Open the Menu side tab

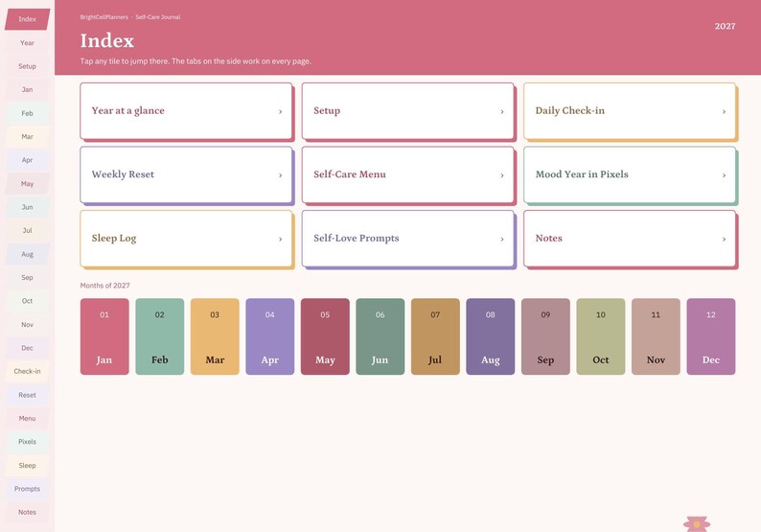pos(27,418)
